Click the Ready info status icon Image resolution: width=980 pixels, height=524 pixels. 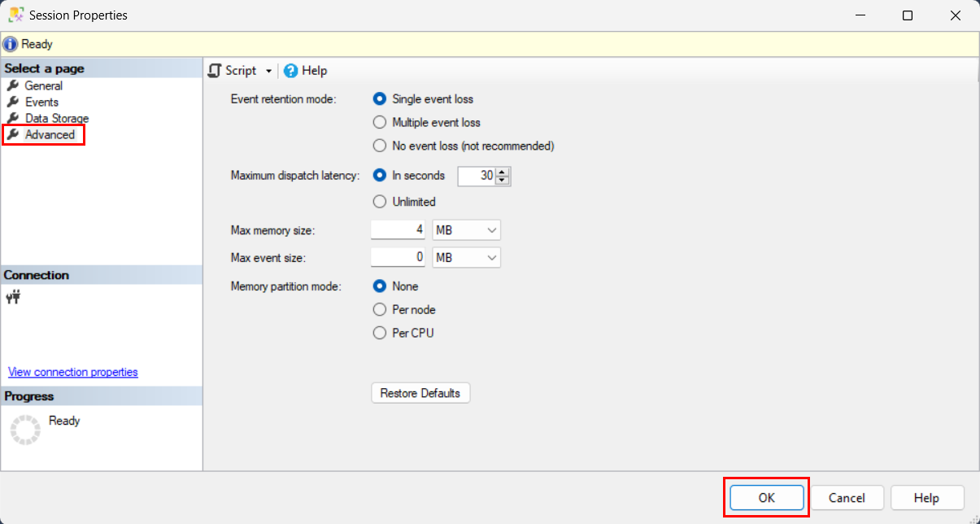pos(10,44)
